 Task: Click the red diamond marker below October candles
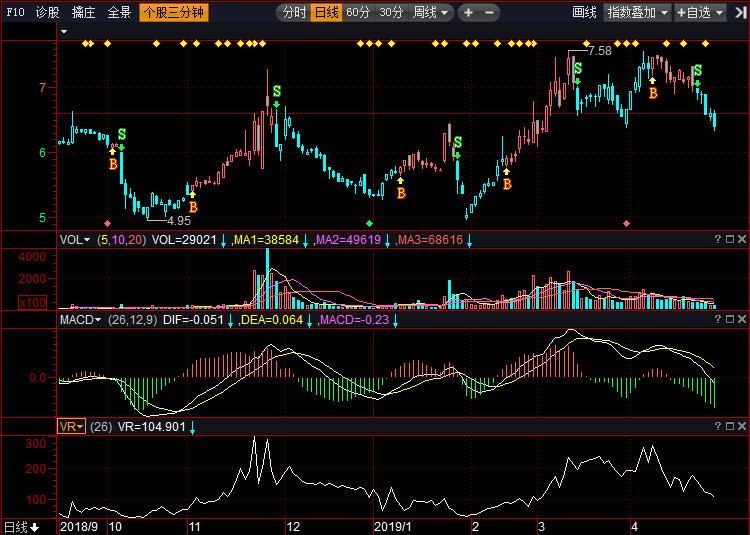point(108,223)
